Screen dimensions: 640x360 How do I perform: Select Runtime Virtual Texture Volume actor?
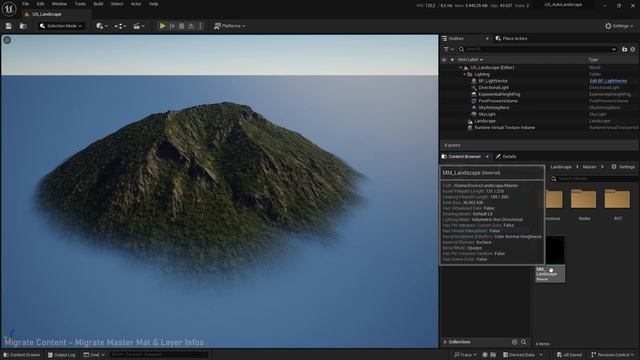[504, 128]
